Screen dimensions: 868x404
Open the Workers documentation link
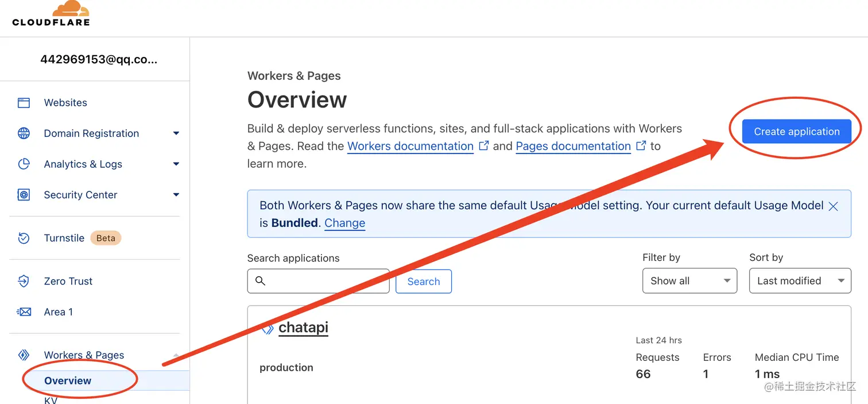[x=410, y=146]
